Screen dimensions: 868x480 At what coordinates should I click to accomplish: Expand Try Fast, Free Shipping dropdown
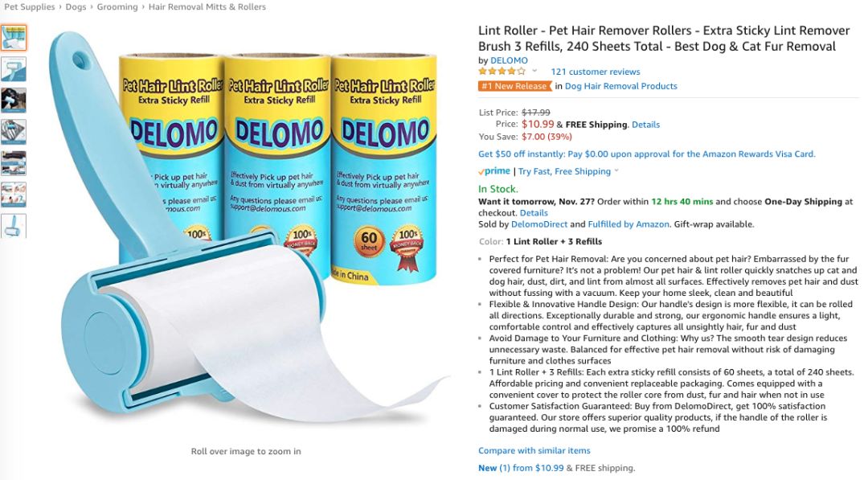click(616, 171)
